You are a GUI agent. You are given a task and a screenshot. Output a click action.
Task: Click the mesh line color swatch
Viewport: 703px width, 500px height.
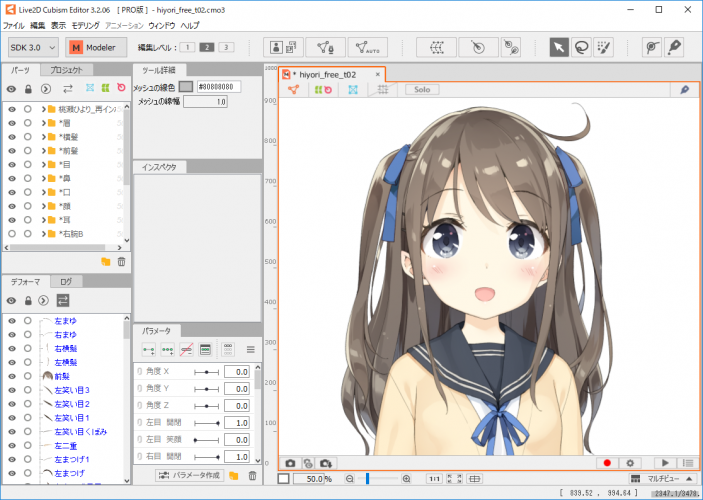click(185, 87)
